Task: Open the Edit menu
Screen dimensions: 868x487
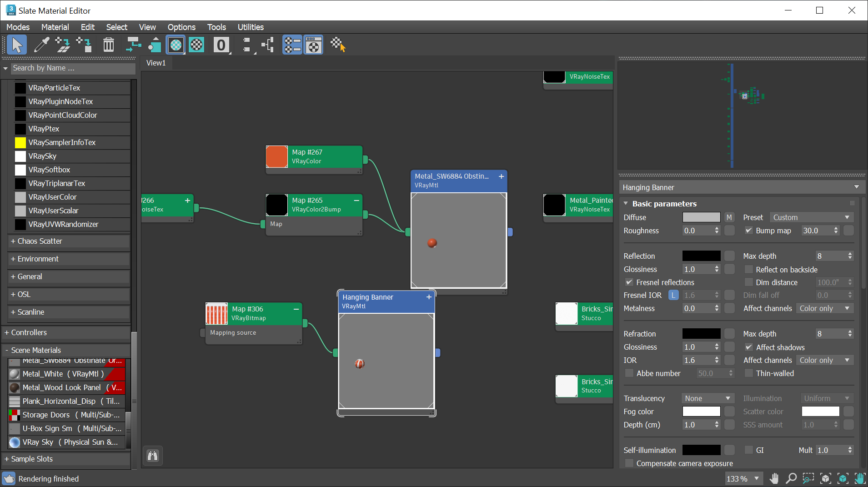Action: [88, 27]
